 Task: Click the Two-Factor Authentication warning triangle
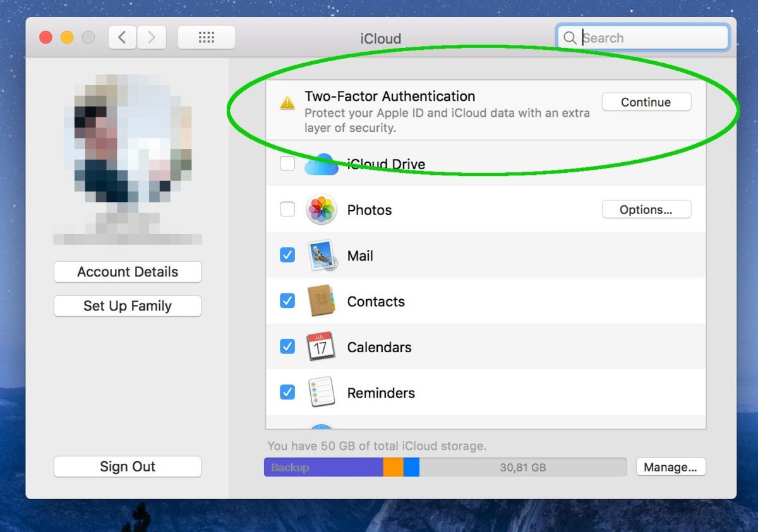[287, 103]
